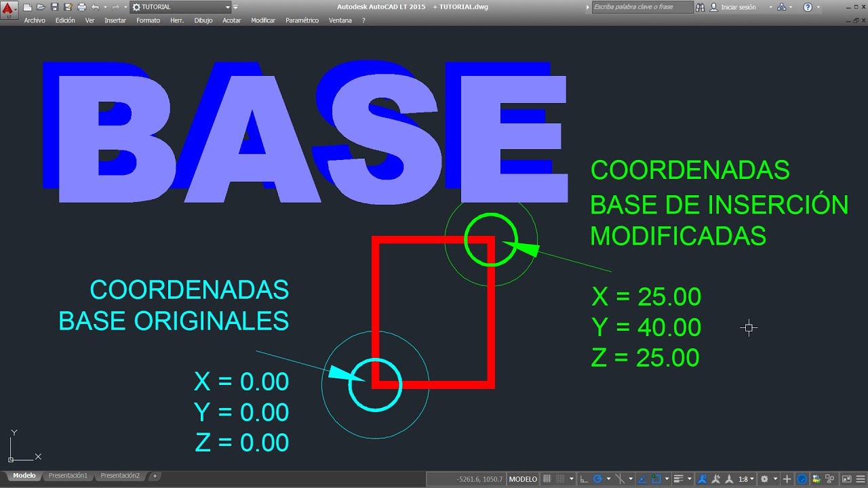Click the MODELO space button

click(523, 479)
